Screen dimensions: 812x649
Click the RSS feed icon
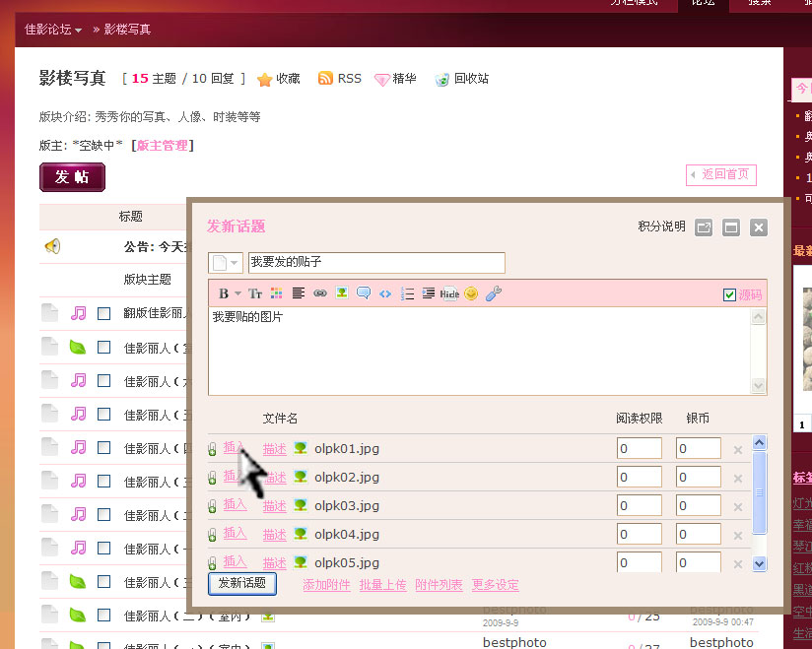(x=325, y=79)
